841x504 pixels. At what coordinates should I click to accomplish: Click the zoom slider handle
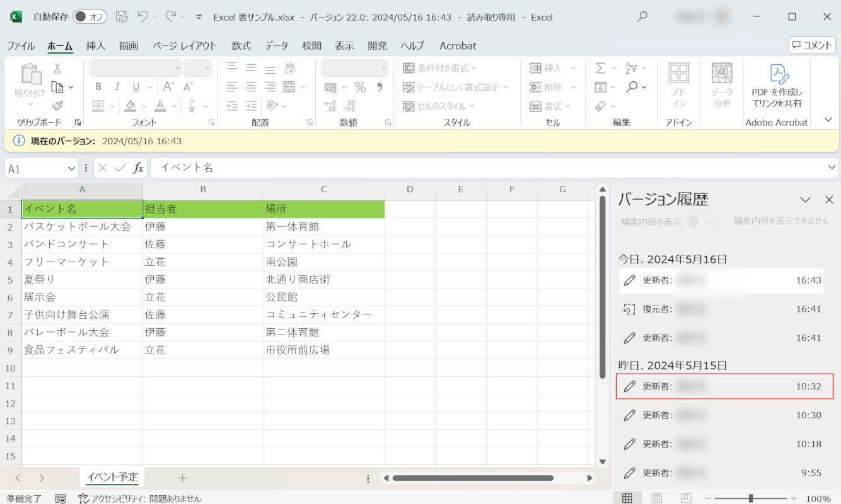pyautogui.click(x=750, y=498)
